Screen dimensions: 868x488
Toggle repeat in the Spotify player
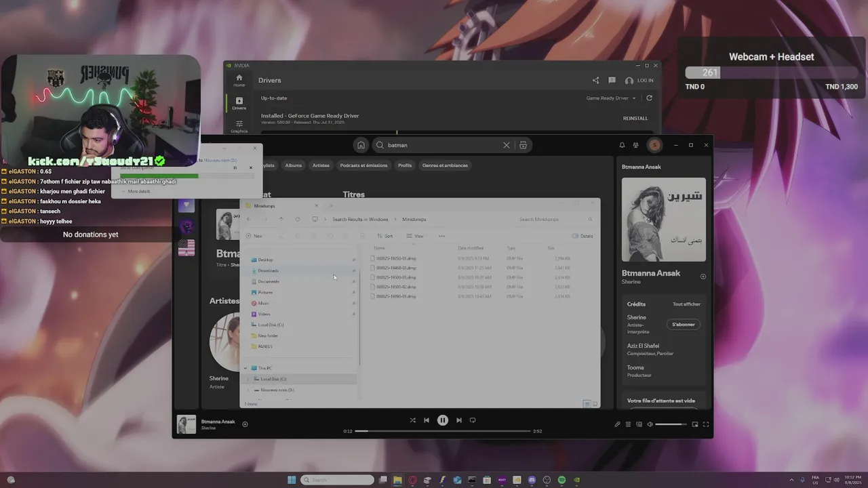point(473,420)
